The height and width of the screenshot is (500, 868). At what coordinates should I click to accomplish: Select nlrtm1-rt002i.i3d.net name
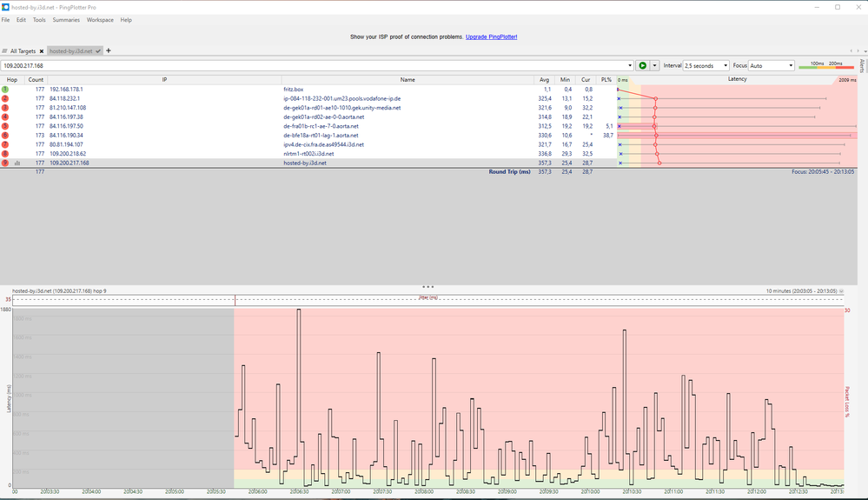pos(309,154)
